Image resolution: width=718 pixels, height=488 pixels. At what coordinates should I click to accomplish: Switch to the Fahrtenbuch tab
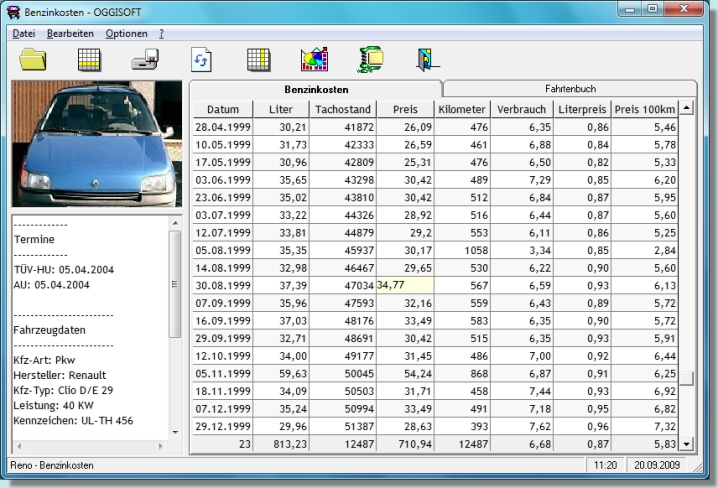pyautogui.click(x=572, y=89)
